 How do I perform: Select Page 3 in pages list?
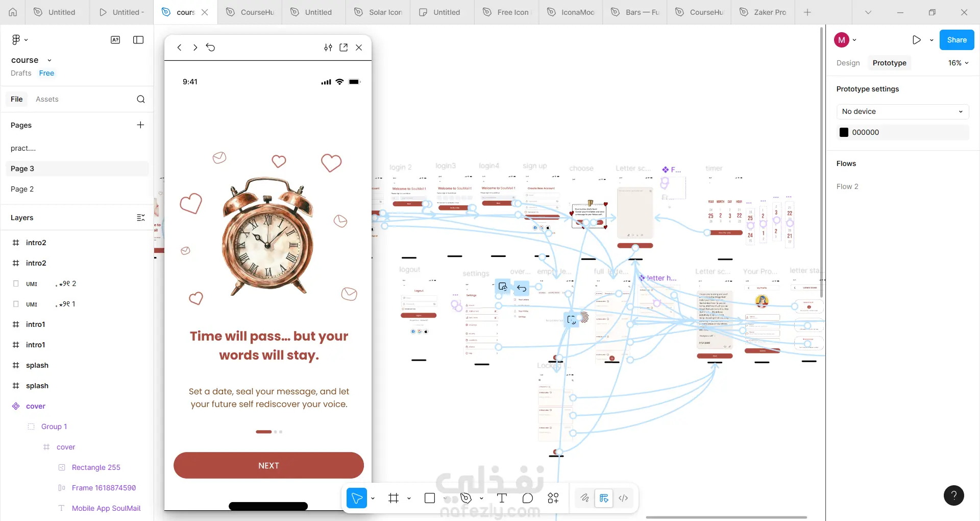pyautogui.click(x=77, y=169)
